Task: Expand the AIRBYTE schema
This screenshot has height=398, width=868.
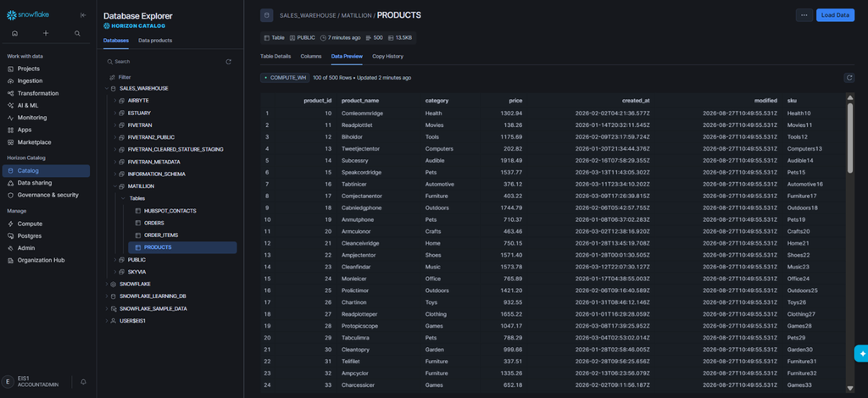Action: coord(115,101)
